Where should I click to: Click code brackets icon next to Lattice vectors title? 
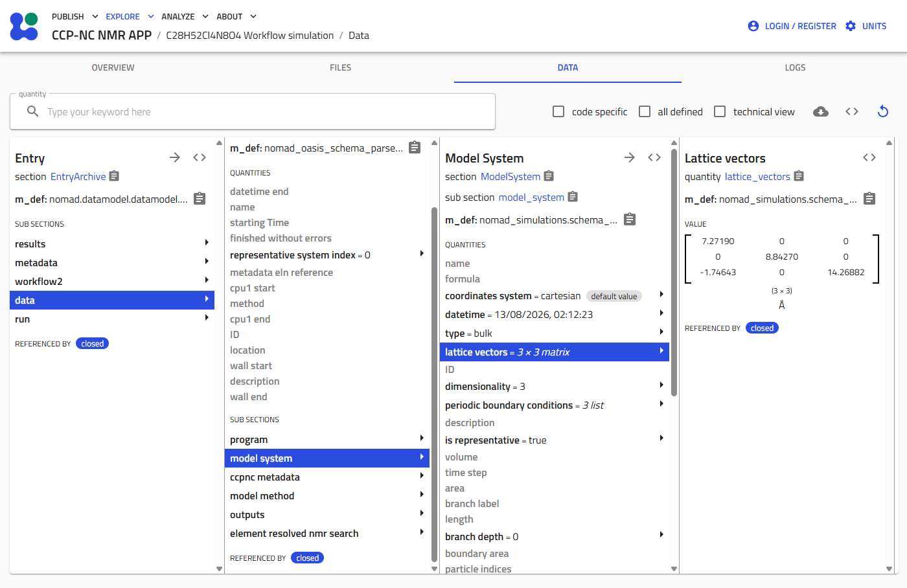869,157
